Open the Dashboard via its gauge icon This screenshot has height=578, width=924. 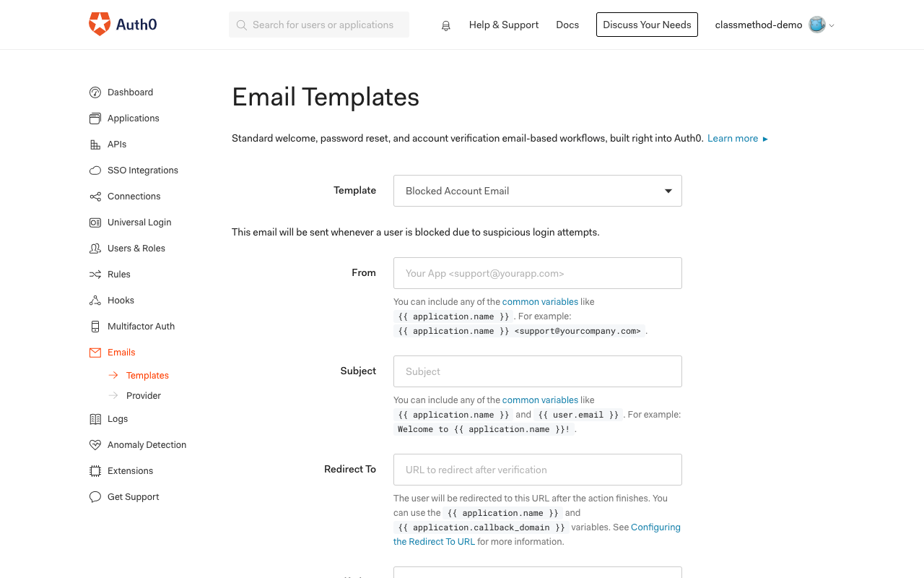pos(95,92)
